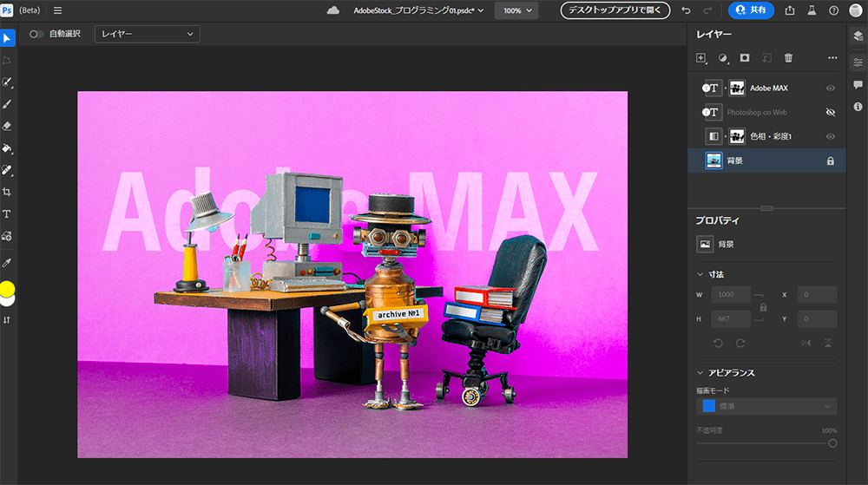Select the 背景 layer row
Viewport: 868px width, 485px height.
(766, 161)
